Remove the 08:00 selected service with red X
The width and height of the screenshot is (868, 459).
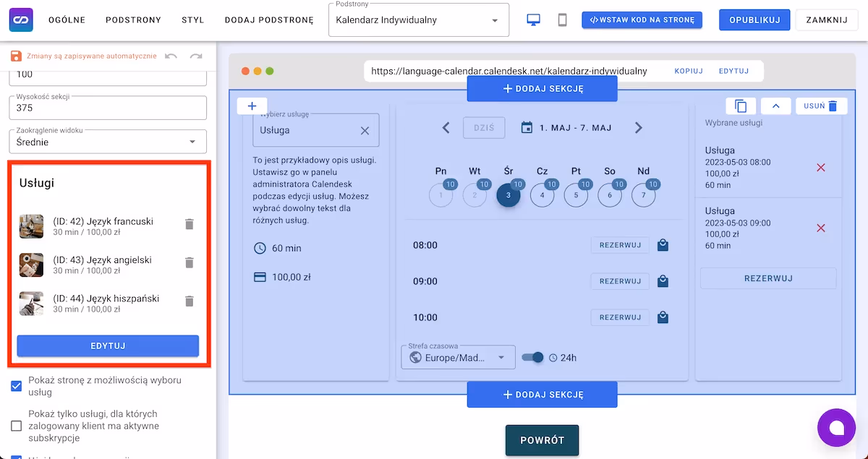[820, 168]
